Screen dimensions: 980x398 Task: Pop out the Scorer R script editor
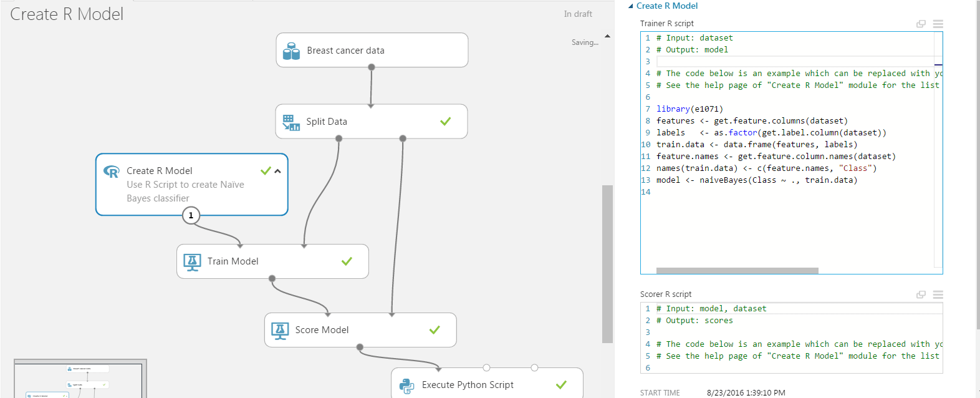coord(921,294)
